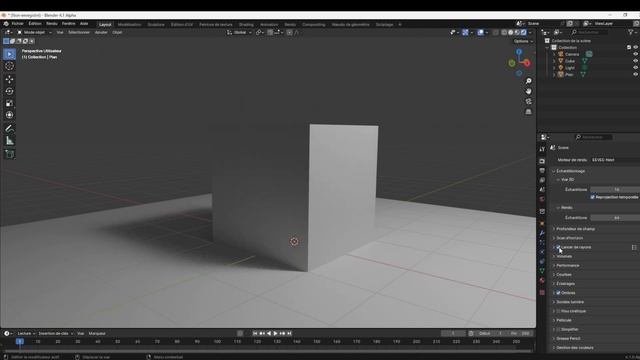Select the Annotate tool
The height and width of the screenshot is (360, 640).
pos(9,129)
